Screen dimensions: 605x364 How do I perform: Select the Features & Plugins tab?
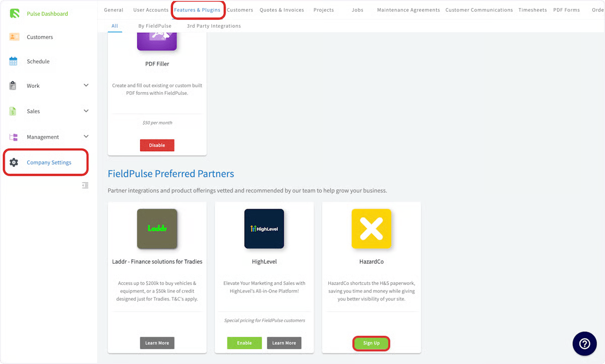coord(197,10)
